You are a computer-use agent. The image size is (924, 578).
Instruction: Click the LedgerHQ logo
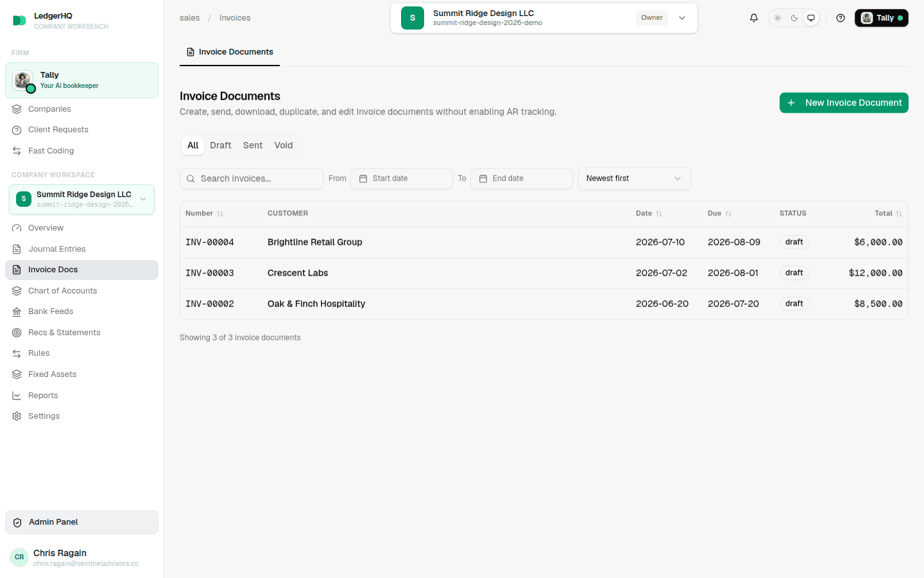coord(19,21)
